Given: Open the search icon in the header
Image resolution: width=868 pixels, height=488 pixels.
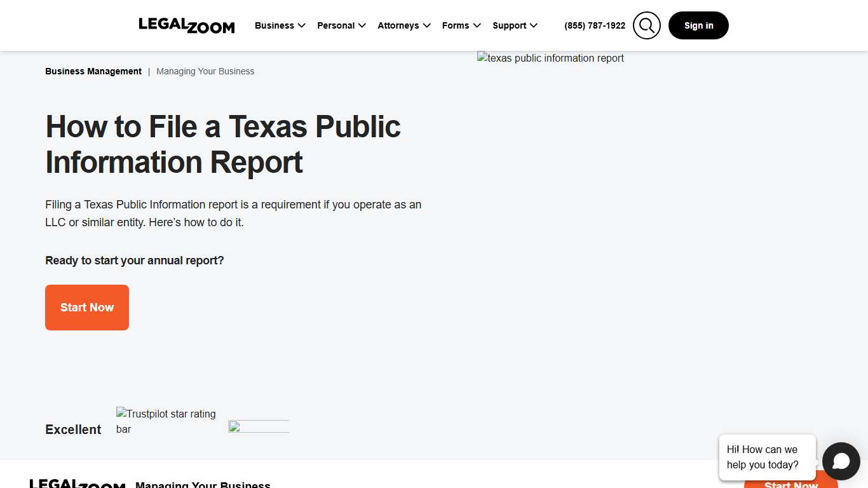Looking at the screenshot, I should 646,25.
